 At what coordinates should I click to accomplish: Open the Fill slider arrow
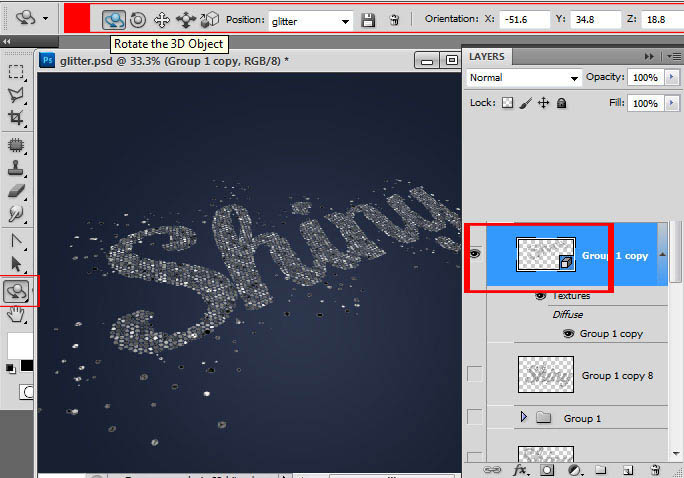[671, 103]
